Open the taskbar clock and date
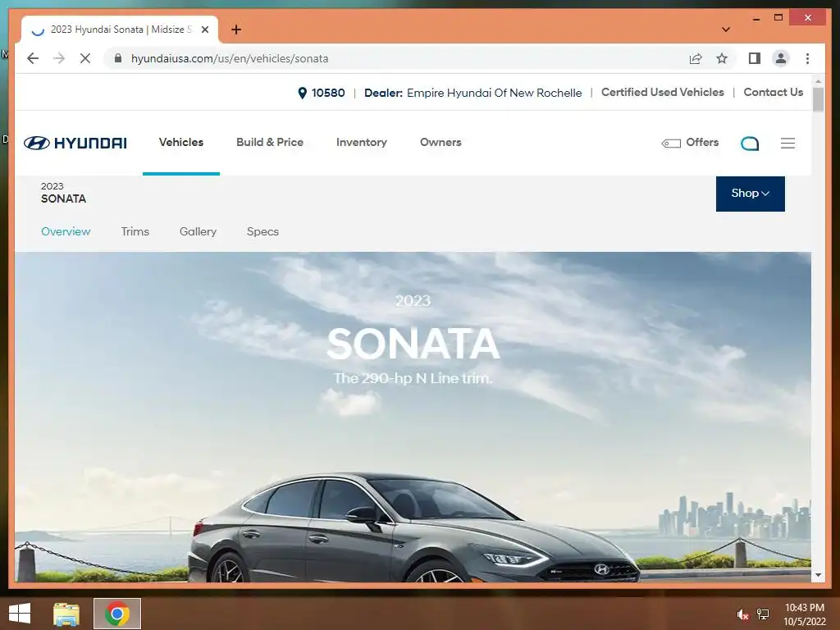The width and height of the screenshot is (840, 630). (805, 614)
